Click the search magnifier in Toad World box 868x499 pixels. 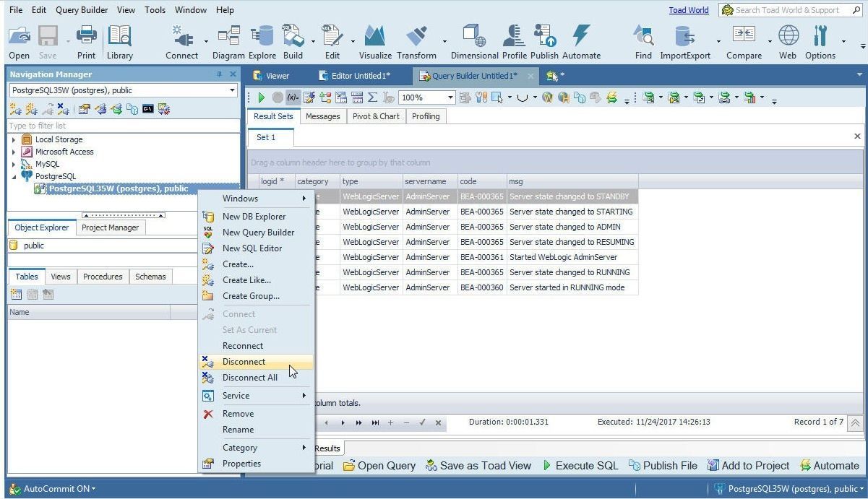[856, 10]
